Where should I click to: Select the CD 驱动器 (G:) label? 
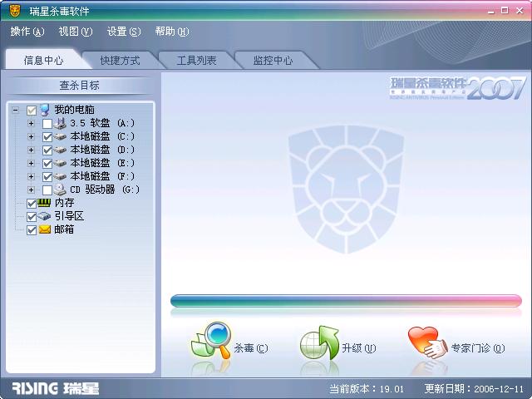105,190
